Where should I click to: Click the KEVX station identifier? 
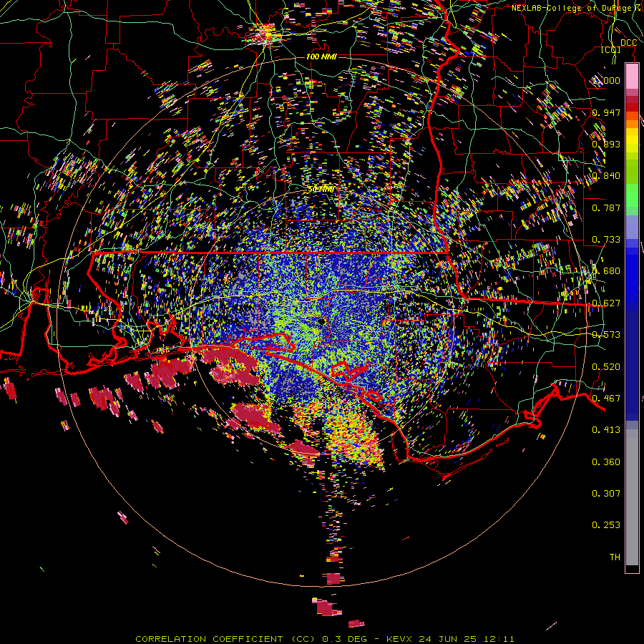pyautogui.click(x=401, y=639)
